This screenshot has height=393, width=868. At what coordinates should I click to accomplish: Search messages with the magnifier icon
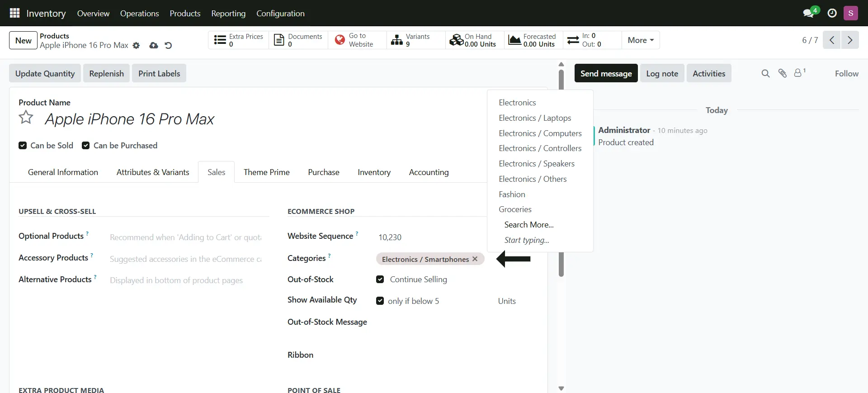click(765, 73)
